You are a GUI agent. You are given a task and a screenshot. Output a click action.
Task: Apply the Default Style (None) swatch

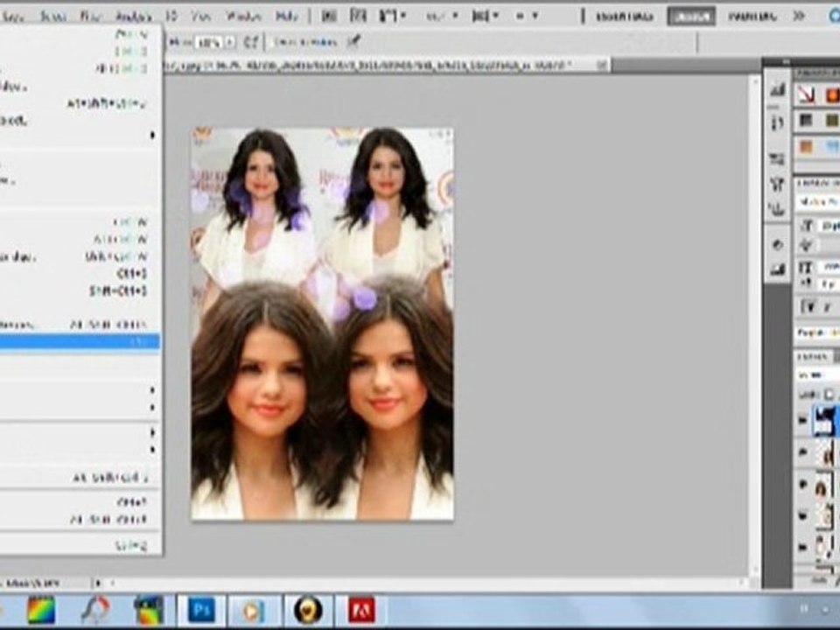806,95
